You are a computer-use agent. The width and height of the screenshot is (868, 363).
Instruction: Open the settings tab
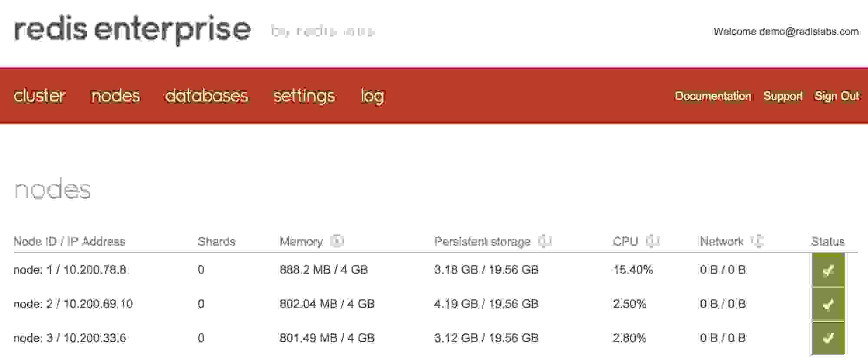(304, 96)
